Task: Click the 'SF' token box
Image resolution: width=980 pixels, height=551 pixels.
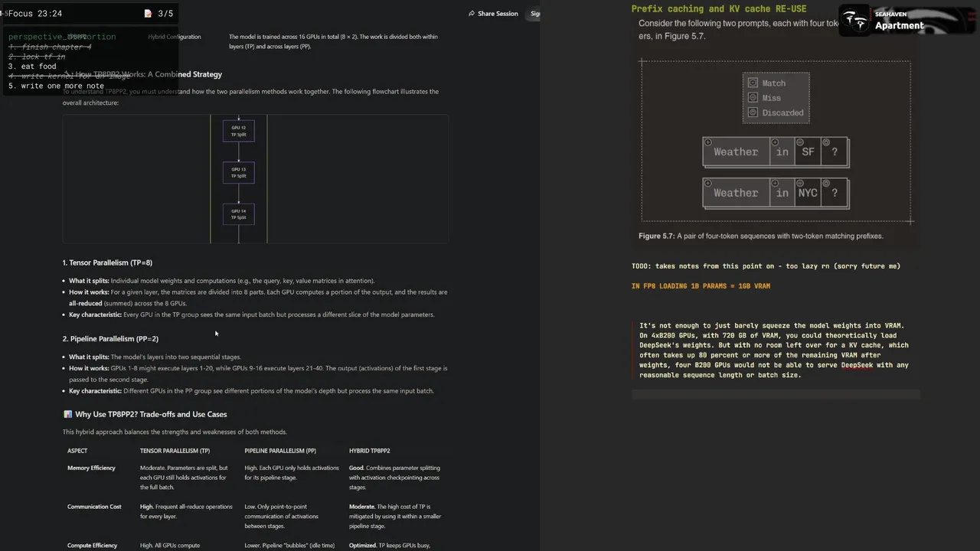Action: [808, 152]
